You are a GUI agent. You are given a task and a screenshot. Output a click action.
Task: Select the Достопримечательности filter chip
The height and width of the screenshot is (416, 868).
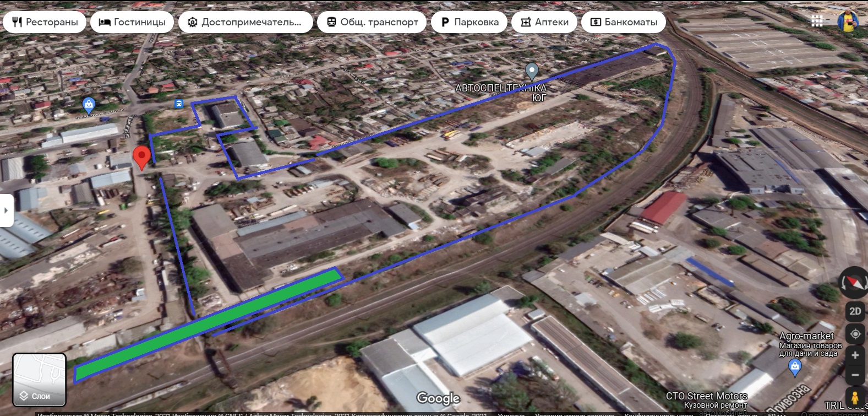[245, 22]
